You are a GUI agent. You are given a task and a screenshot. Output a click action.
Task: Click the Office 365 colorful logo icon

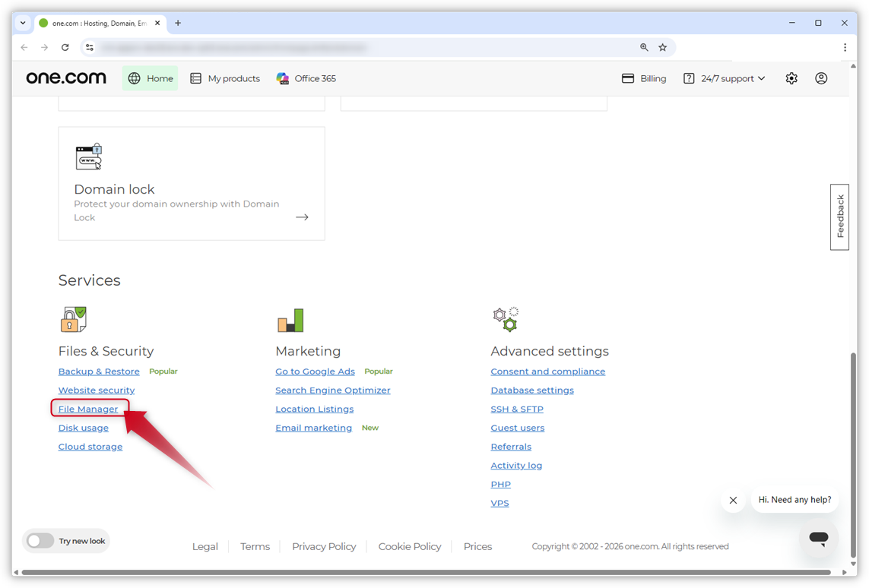pyautogui.click(x=282, y=77)
